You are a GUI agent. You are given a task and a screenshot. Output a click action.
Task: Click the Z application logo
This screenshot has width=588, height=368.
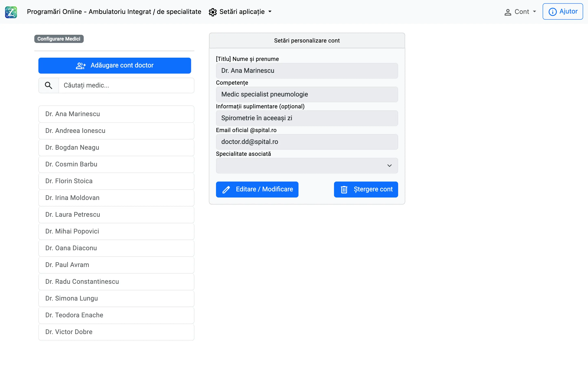pos(11,12)
